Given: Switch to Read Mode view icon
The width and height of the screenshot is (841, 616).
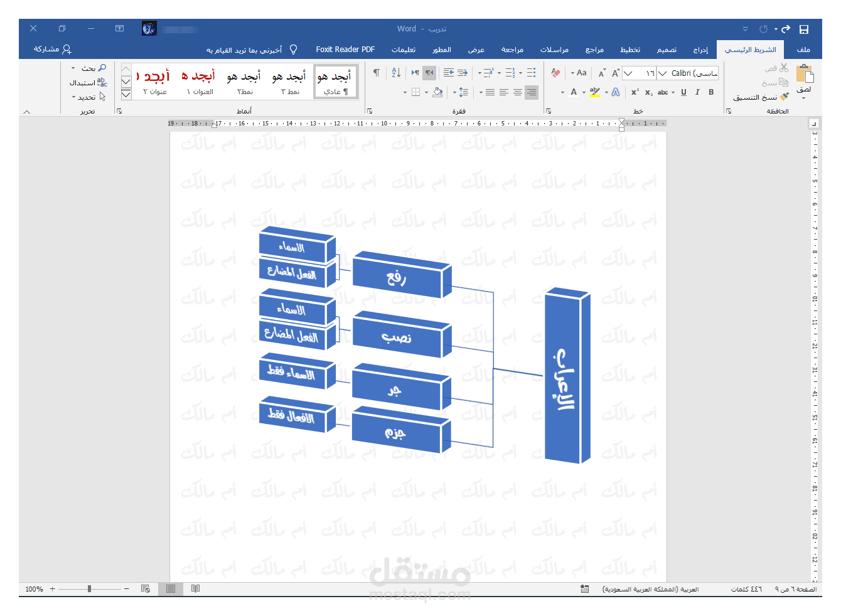Looking at the screenshot, I should tap(196, 588).
